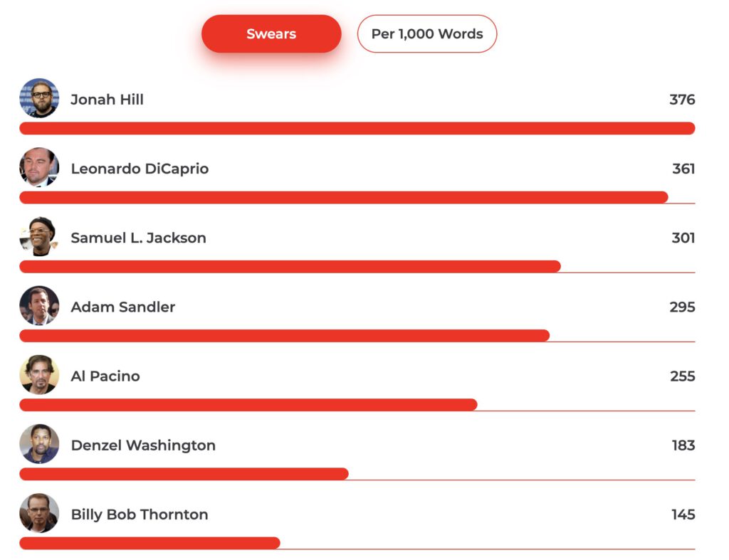
Task: Click the 376 swear count value
Action: tap(682, 100)
